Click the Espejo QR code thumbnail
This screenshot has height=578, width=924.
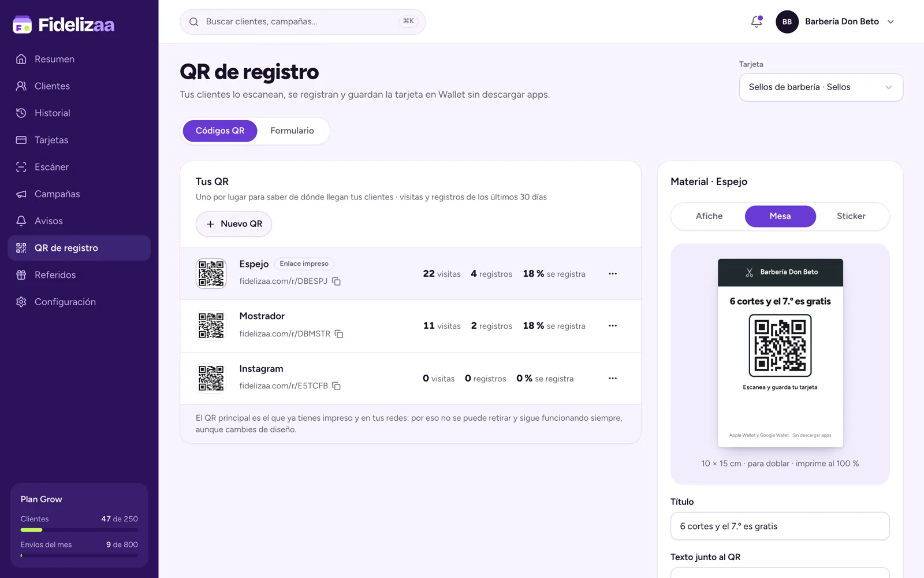click(x=211, y=273)
